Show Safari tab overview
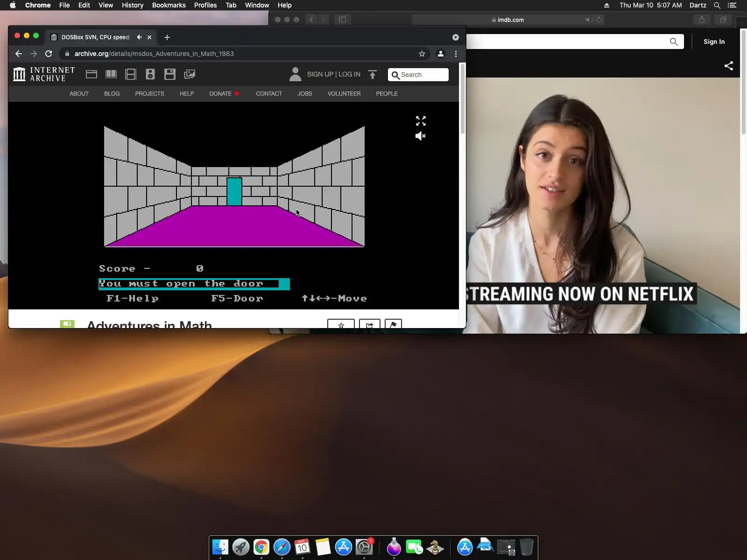This screenshot has height=560, width=747. 723,20
